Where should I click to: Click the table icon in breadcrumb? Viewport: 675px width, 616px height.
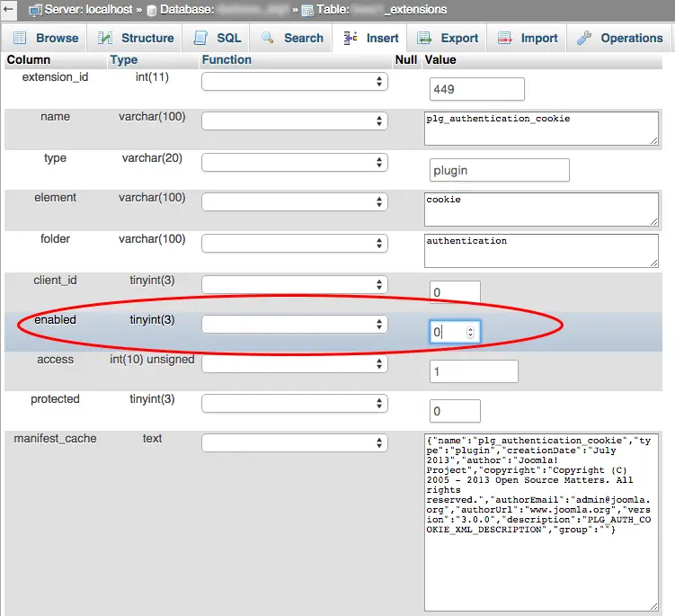[x=307, y=10]
